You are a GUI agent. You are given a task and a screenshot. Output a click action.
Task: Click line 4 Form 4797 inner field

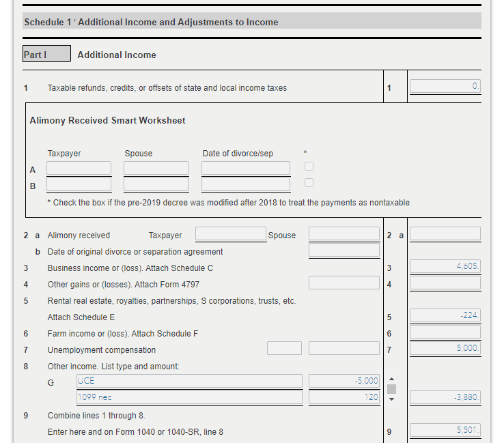point(344,283)
